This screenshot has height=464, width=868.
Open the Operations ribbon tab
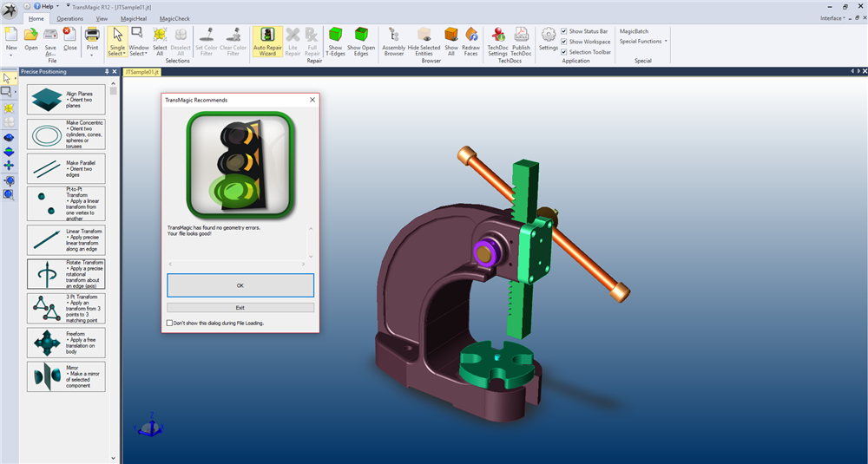pyautogui.click(x=70, y=18)
